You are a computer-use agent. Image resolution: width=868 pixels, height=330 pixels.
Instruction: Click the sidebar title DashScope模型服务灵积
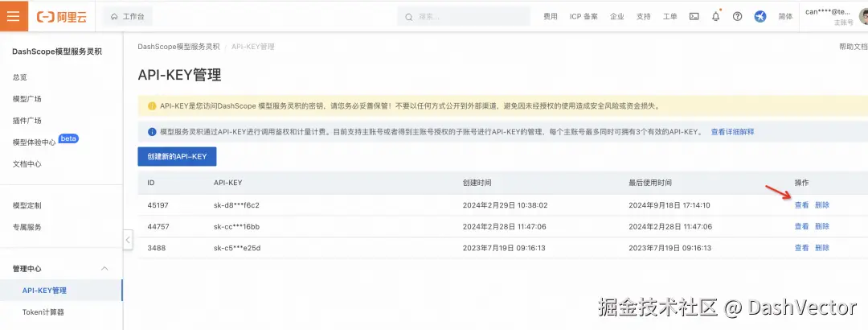(x=57, y=52)
